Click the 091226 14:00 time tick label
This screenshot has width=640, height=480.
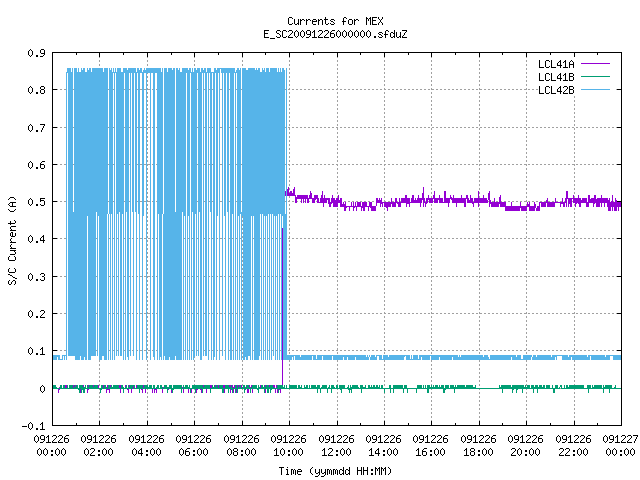click(383, 446)
